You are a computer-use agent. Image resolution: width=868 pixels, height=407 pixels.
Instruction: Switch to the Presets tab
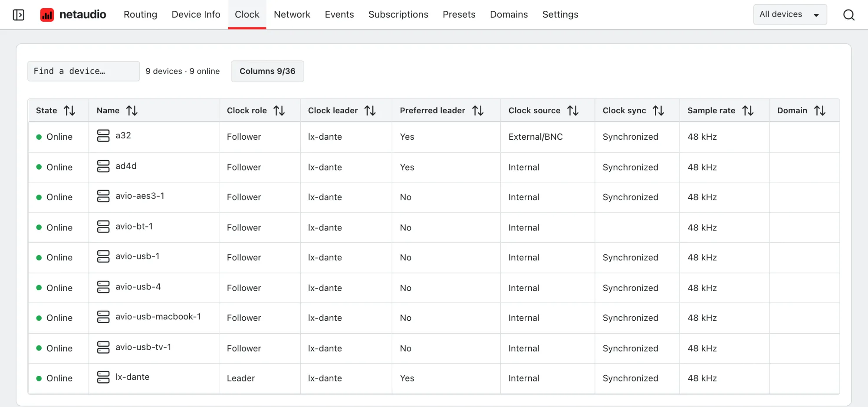point(459,14)
